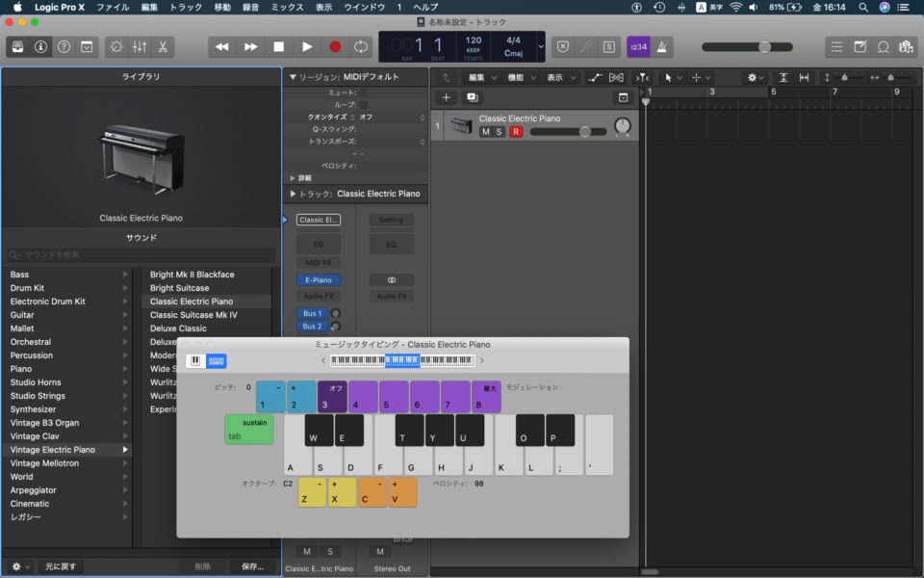Image resolution: width=924 pixels, height=578 pixels.
Task: Switch Musical Typing to piano keyboard view
Action: (x=195, y=361)
